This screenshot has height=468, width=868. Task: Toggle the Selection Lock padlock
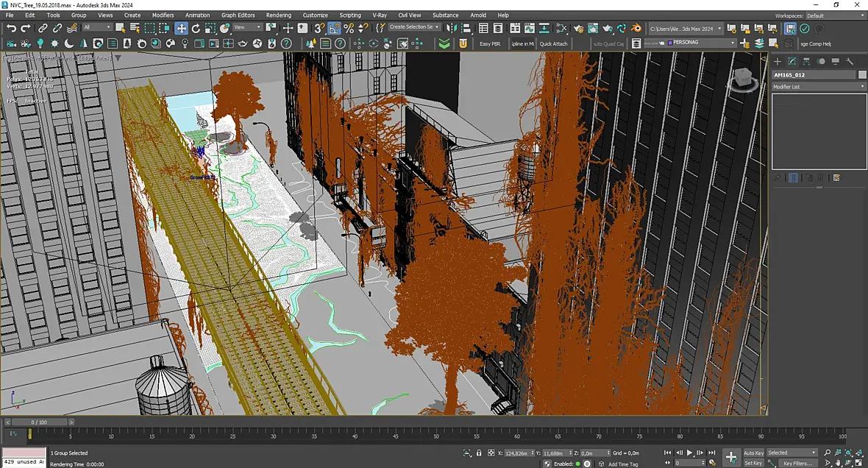pos(479,453)
